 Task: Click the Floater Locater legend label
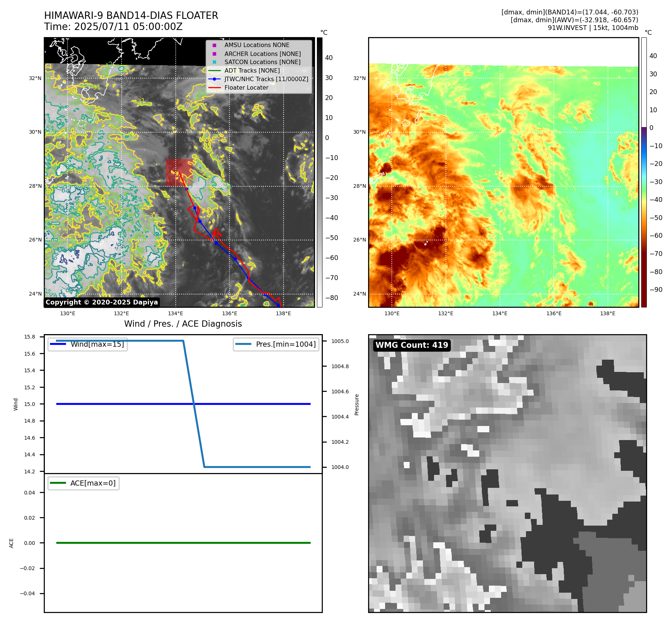(246, 88)
